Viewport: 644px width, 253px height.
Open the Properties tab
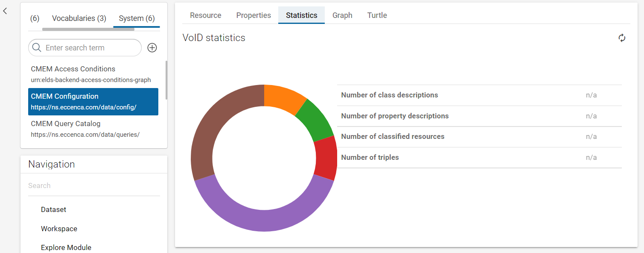254,15
